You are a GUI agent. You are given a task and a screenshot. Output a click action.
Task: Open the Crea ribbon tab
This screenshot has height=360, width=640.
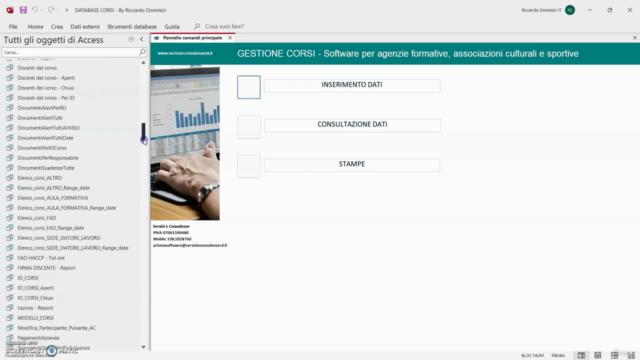pyautogui.click(x=57, y=27)
